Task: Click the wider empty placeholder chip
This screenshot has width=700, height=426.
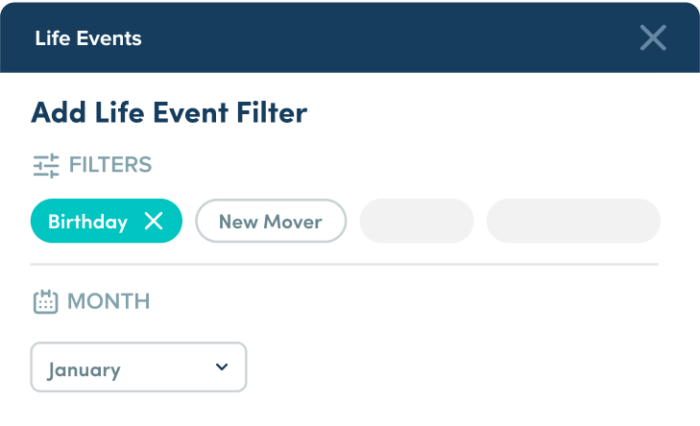Action: coord(573,221)
